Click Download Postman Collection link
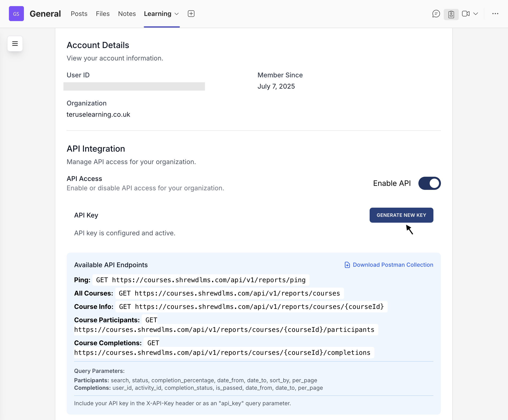Screen dimensions: 508x420 pos(393,265)
